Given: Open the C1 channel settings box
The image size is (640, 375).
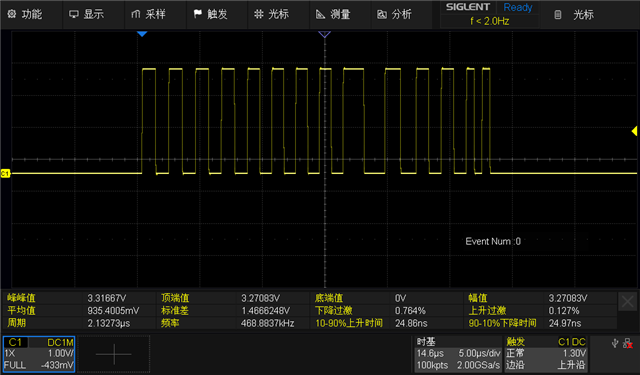Looking at the screenshot, I should [39, 354].
